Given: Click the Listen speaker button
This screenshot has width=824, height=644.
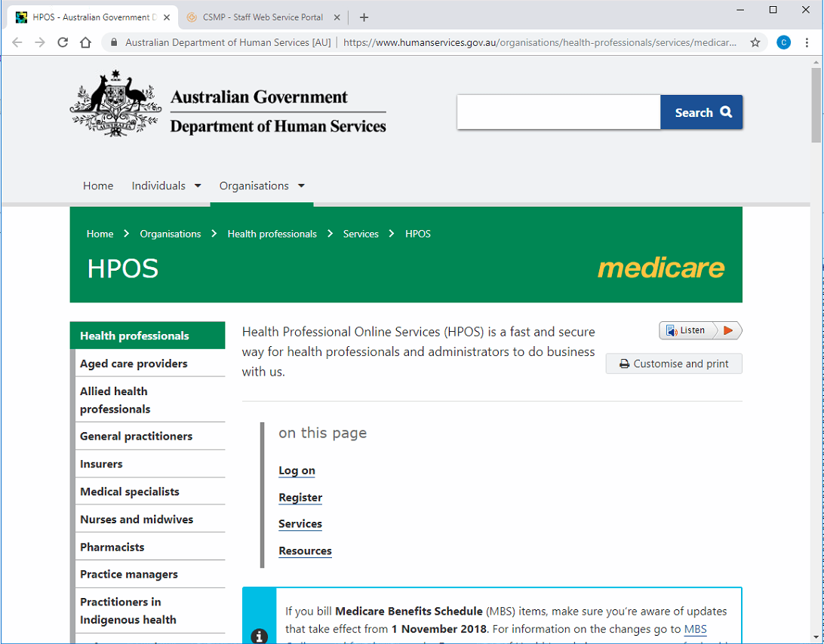Looking at the screenshot, I should click(686, 330).
